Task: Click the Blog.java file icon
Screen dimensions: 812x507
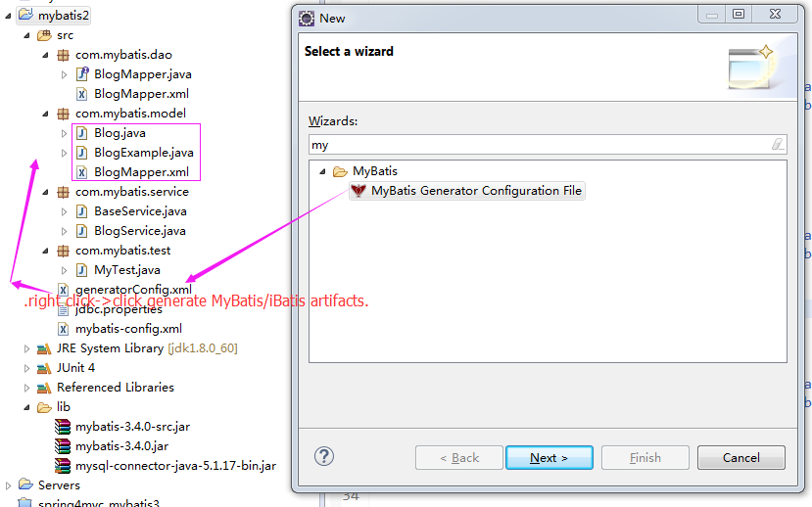Action: point(82,133)
